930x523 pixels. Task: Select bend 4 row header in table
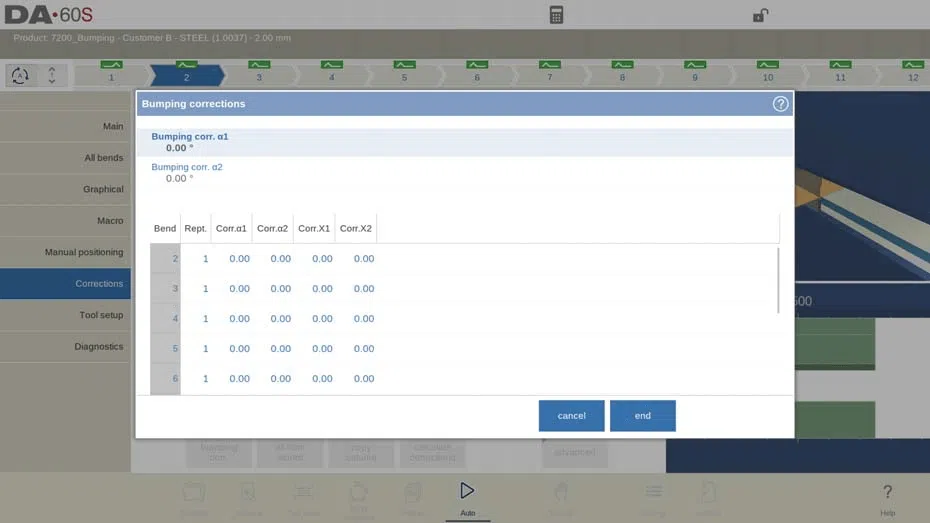pos(165,318)
